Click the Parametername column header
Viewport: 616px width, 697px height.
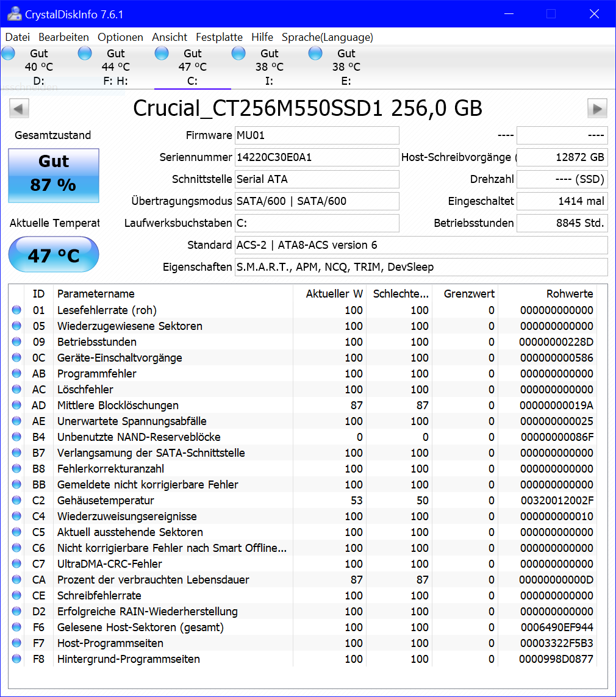[x=173, y=294]
